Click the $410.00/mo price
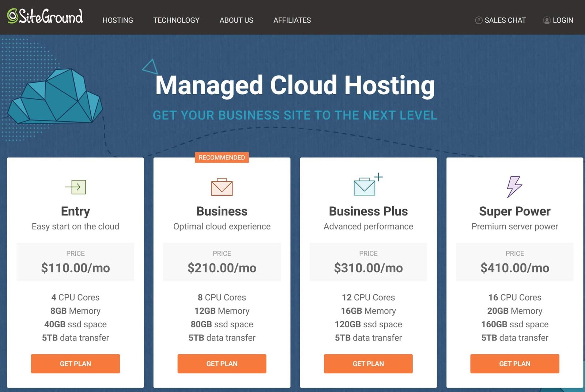The width and height of the screenshot is (585, 392). point(515,268)
